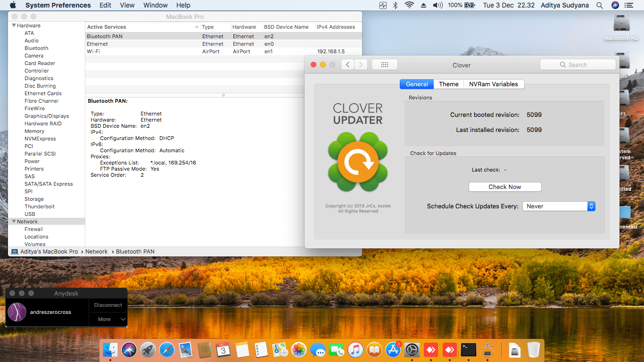
Task: Open the Schedule Check Updates dropdown
Action: 559,206
